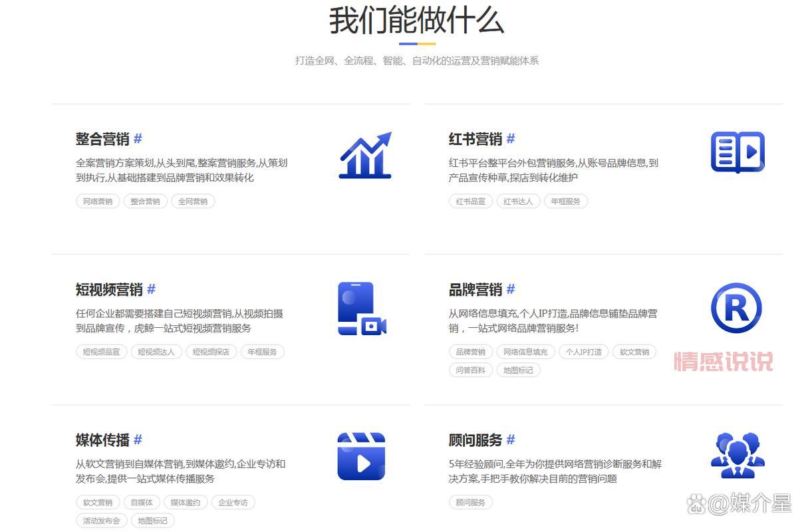Click the 短视频探店 tag
Image resolution: width=808 pixels, height=532 pixels.
tap(211, 351)
